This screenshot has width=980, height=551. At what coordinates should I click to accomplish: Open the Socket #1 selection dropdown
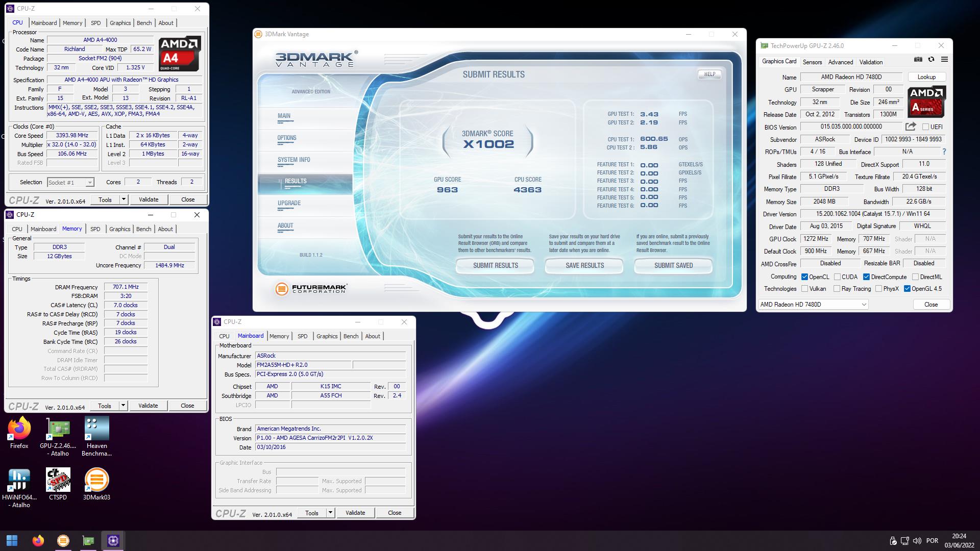coord(70,182)
